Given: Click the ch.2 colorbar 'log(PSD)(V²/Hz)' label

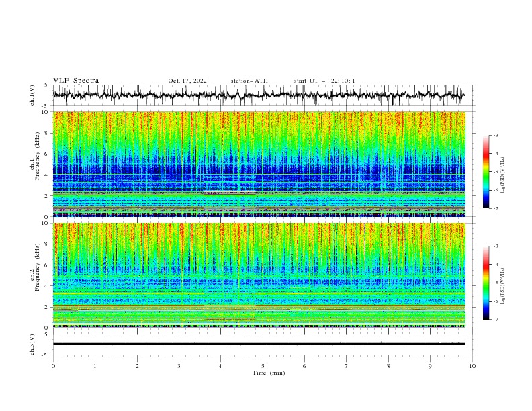Looking at the screenshot, I should pyautogui.click(x=503, y=286).
